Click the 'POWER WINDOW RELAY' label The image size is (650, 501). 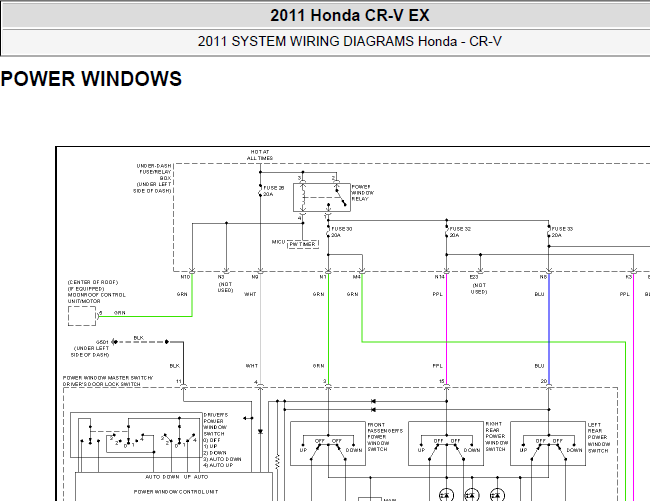tap(363, 193)
